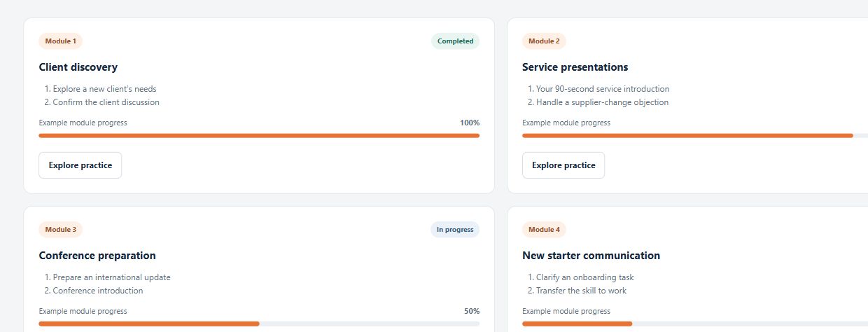The image size is (868, 332).
Task: Click 'Example module progress' under New starter communication
Action: [x=566, y=311]
